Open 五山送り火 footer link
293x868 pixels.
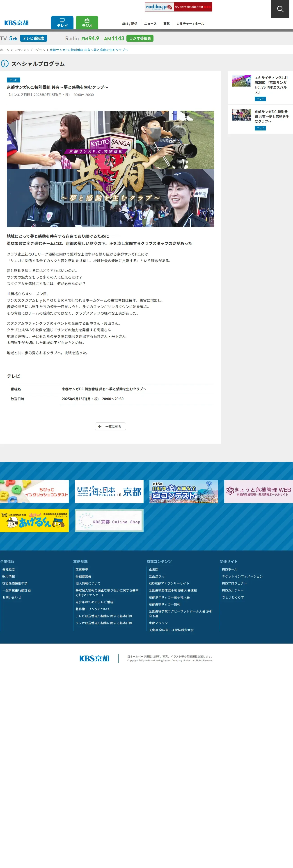[156, 577]
